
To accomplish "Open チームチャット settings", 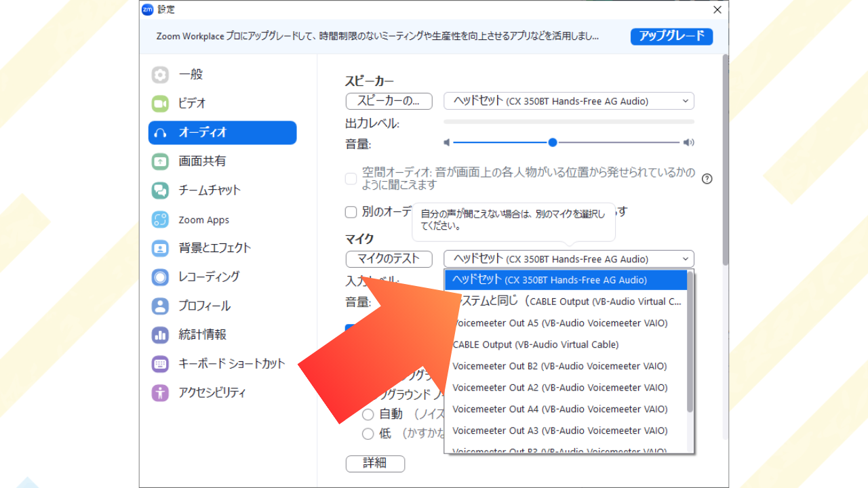I will [222, 190].
